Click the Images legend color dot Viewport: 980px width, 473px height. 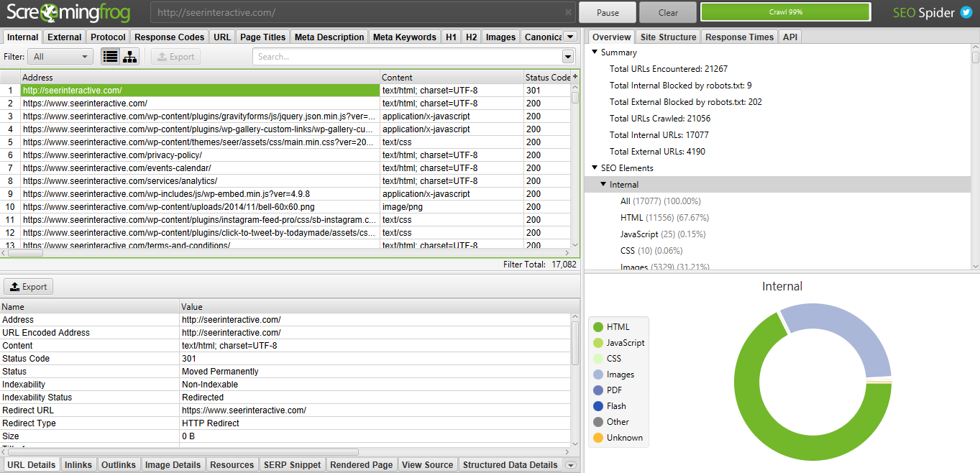pos(597,375)
